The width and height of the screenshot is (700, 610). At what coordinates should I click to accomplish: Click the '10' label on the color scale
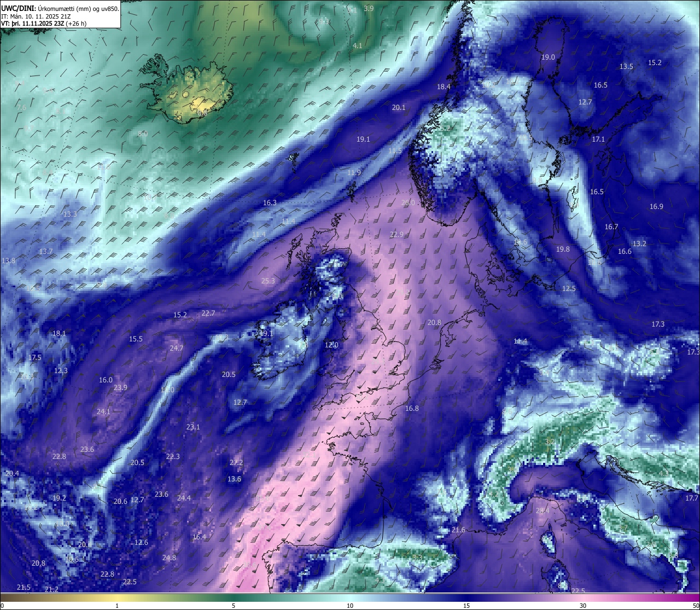pos(350,606)
